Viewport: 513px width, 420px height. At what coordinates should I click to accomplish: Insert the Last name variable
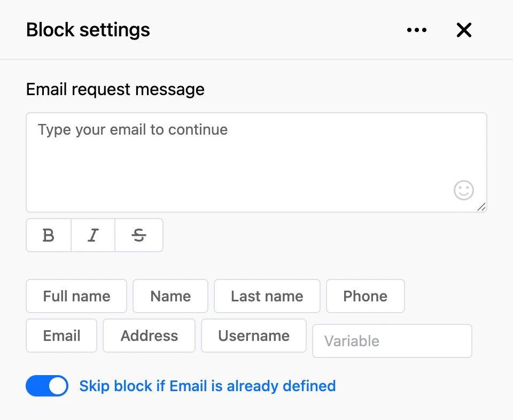tap(267, 296)
